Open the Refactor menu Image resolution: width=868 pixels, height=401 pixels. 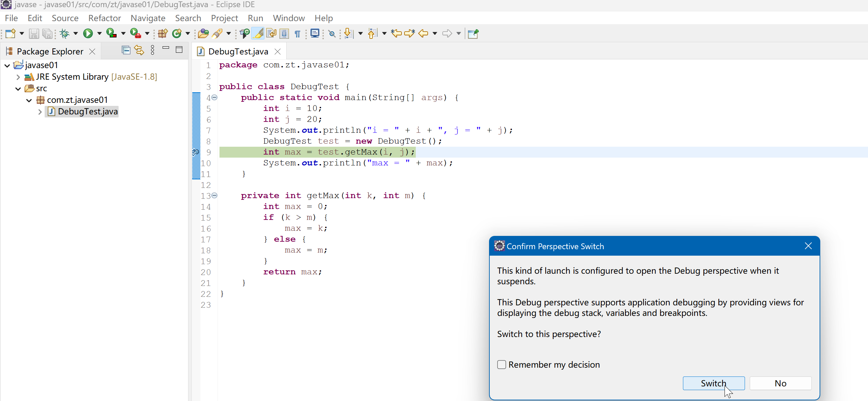point(104,18)
